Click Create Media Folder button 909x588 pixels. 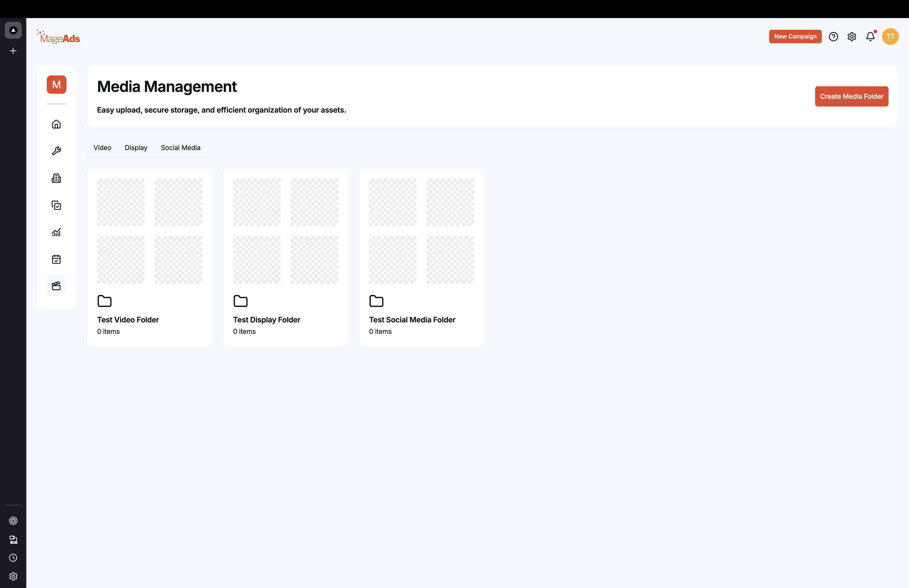pyautogui.click(x=851, y=96)
